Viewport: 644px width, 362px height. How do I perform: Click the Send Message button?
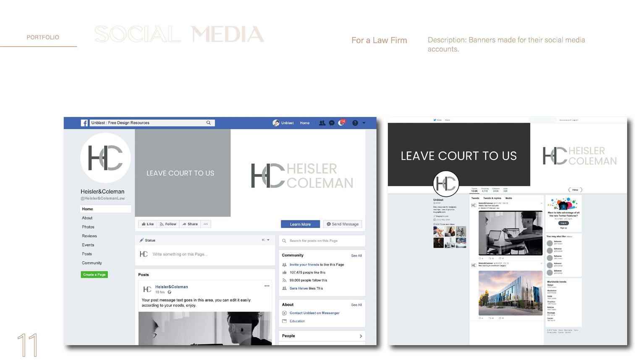[343, 224]
